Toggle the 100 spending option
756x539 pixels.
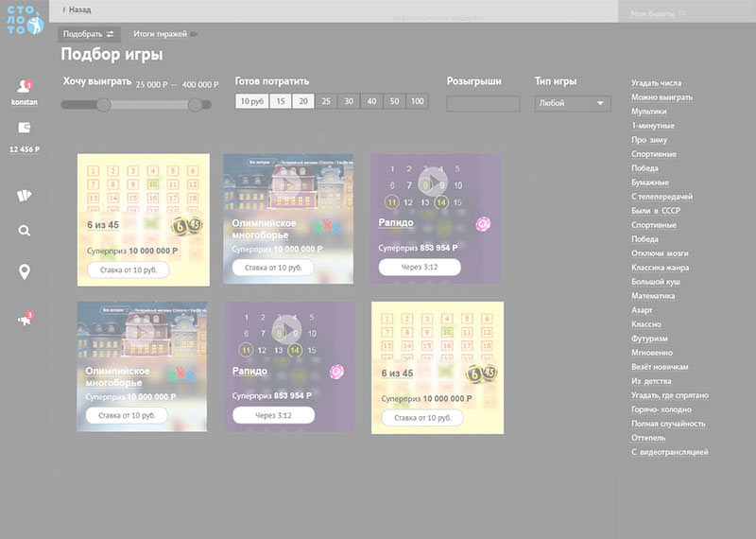(x=417, y=101)
